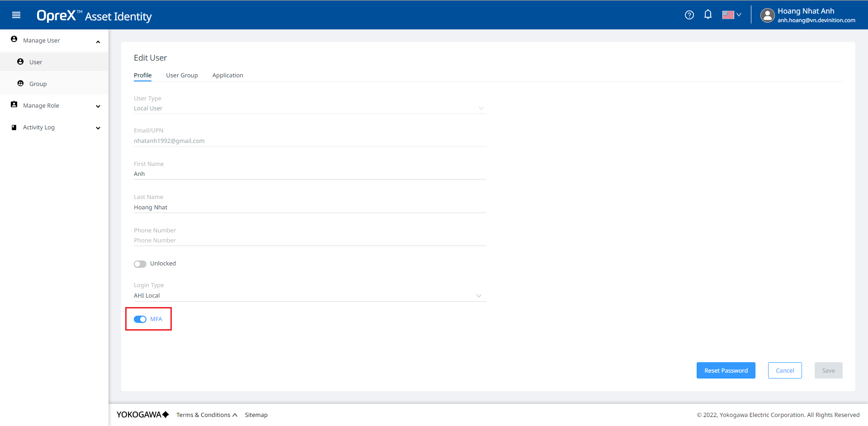Expand the Activity Log section

pyautogui.click(x=98, y=128)
